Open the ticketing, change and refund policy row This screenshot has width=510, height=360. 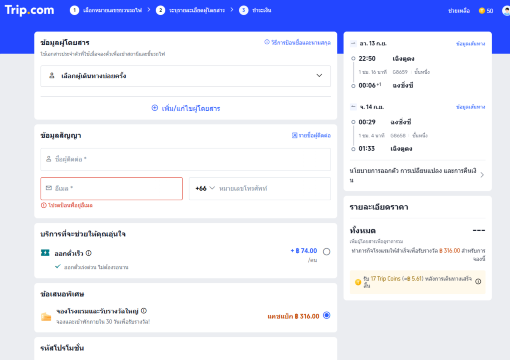click(417, 175)
